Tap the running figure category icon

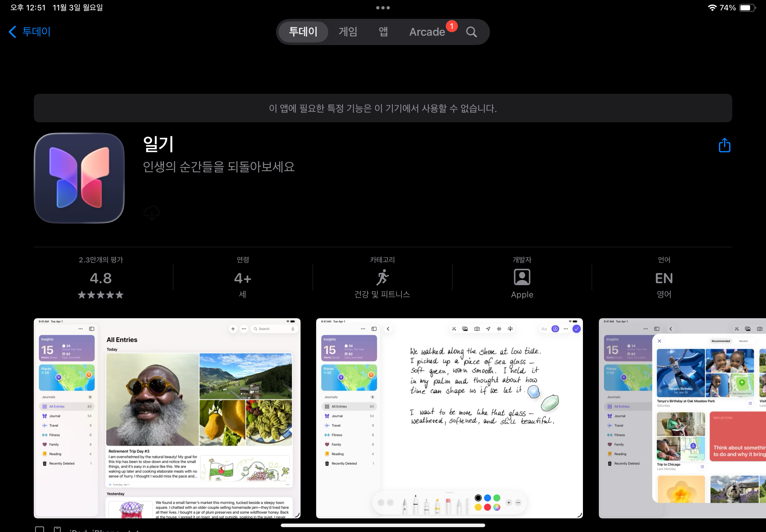coord(382,277)
